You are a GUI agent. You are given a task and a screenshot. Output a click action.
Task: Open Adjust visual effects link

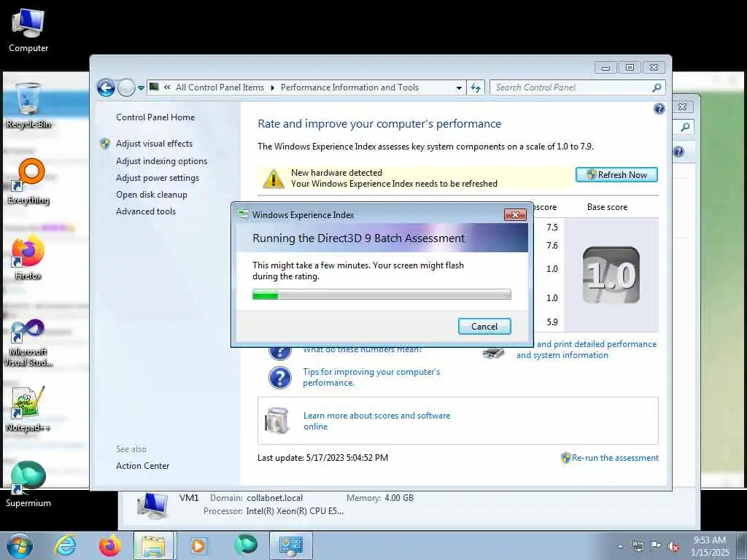pos(155,144)
